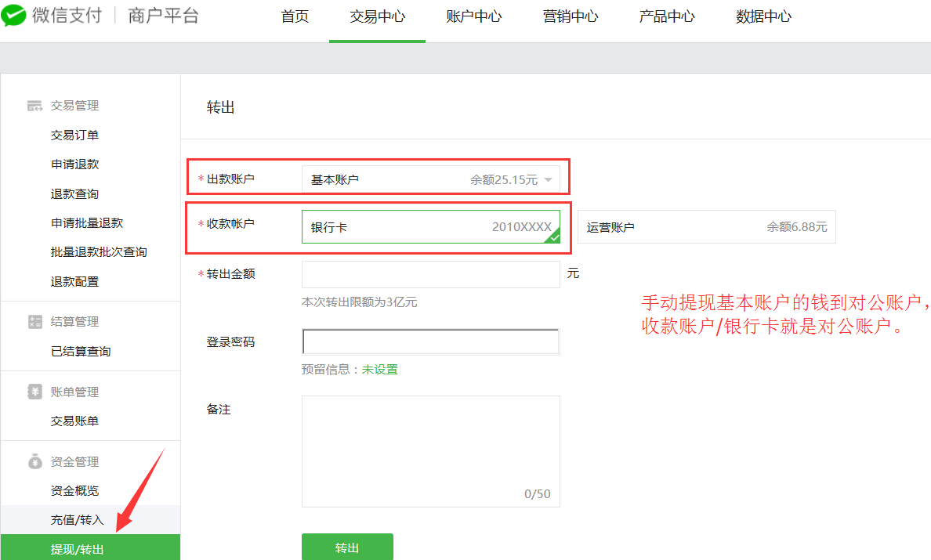Focus the 登录密码 password field
The image size is (931, 560).
pyautogui.click(x=430, y=341)
